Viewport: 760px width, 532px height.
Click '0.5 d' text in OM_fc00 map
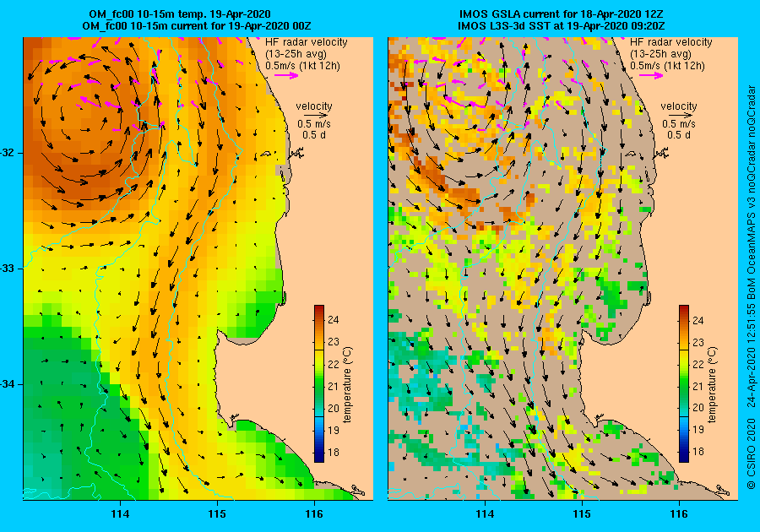[x=314, y=135]
